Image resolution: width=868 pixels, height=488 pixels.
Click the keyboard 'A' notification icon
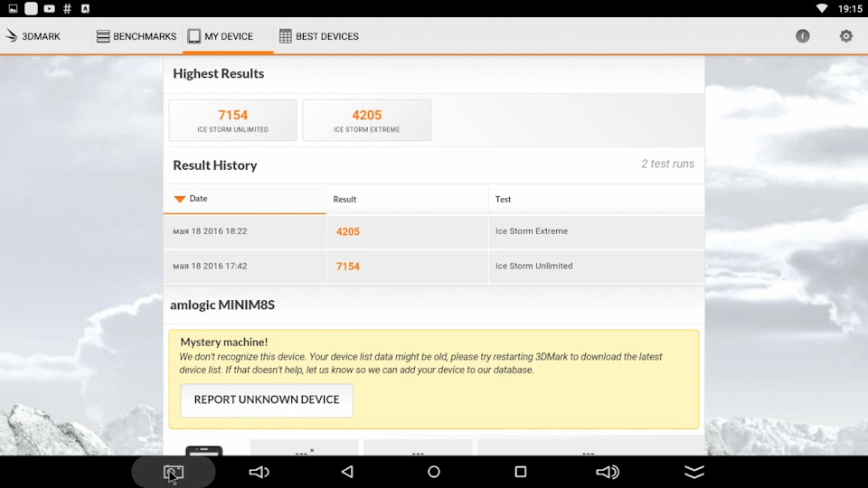[85, 8]
